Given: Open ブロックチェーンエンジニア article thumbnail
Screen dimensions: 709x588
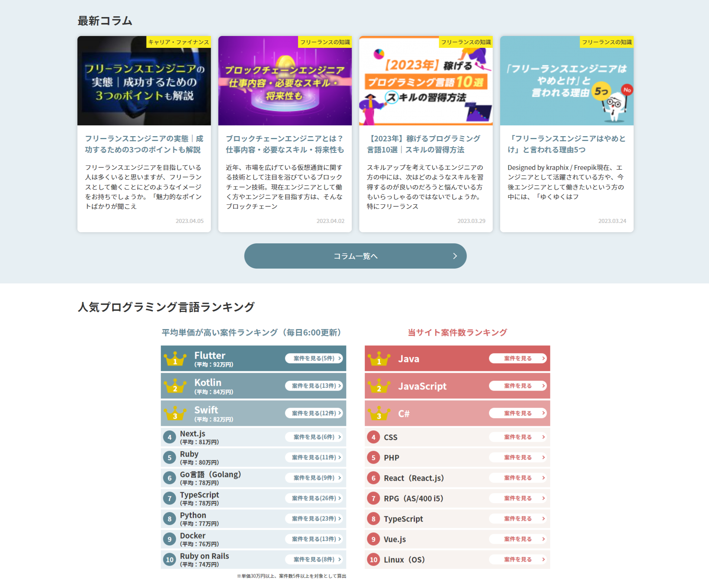Looking at the screenshot, I should [285, 81].
